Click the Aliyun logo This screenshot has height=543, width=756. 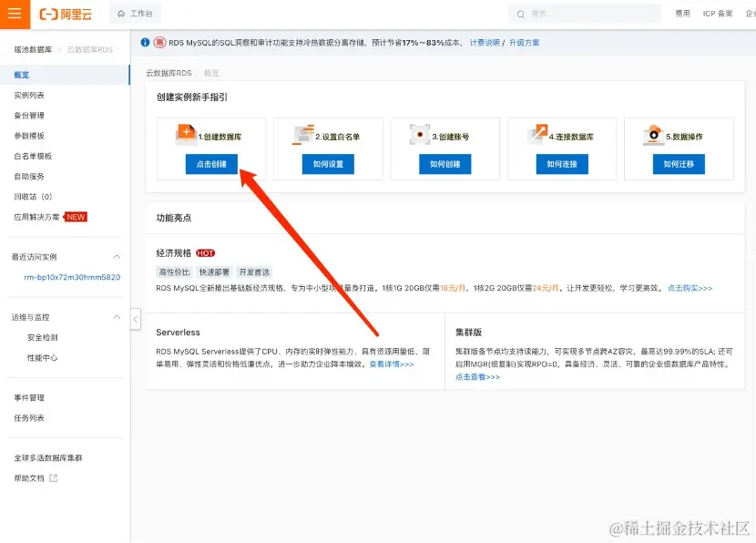tap(66, 14)
